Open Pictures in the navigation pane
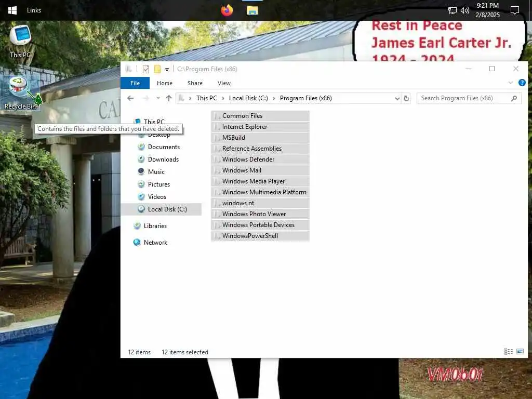532x399 pixels. (159, 184)
